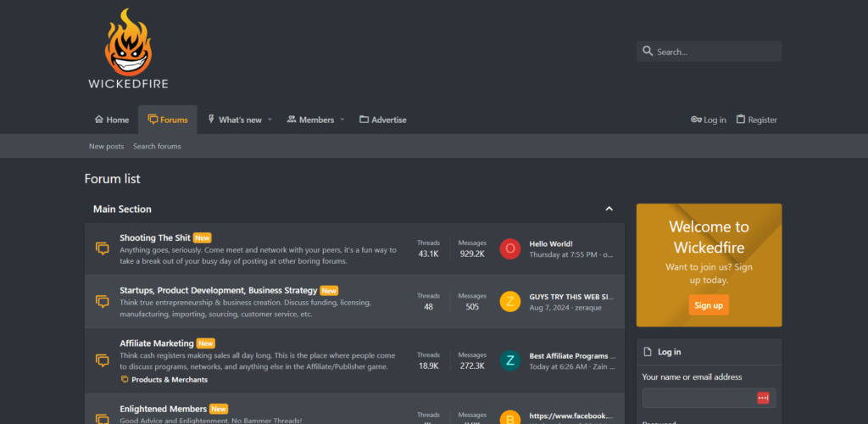The image size is (868, 424).
Task: Click the What's new lightning icon
Action: coord(211,120)
